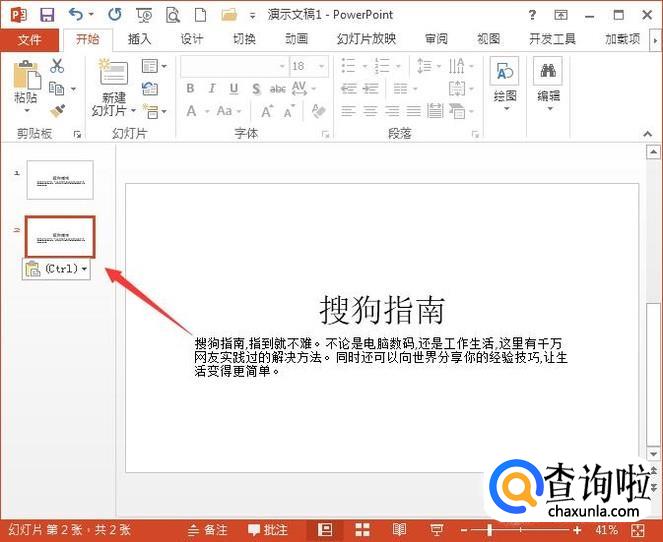Switch to Slide Show (幻灯片放映) tab

pos(366,39)
